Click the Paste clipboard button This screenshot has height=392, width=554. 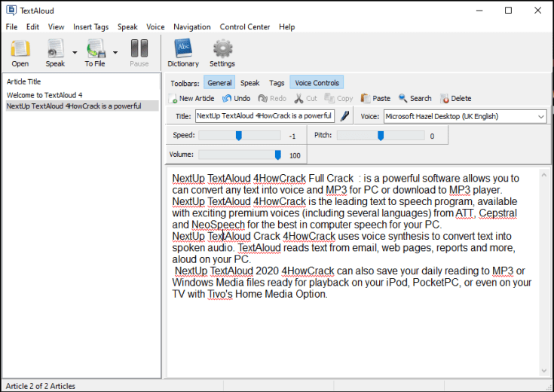click(375, 98)
